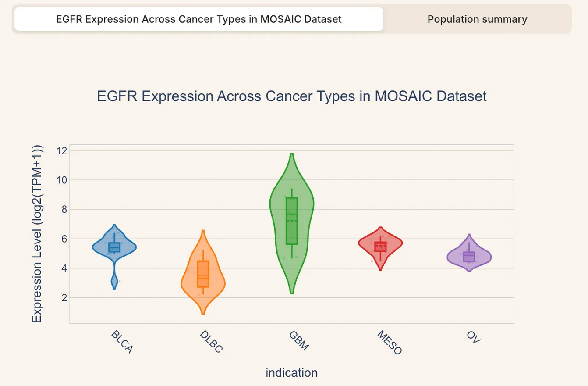Click the OV x-axis label
The image size is (588, 386).
pos(474,338)
